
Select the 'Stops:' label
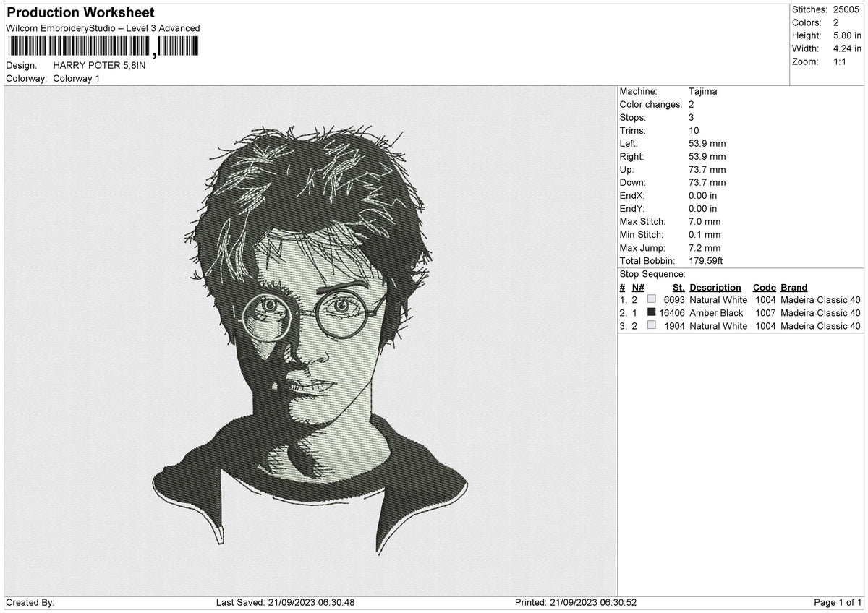633,118
